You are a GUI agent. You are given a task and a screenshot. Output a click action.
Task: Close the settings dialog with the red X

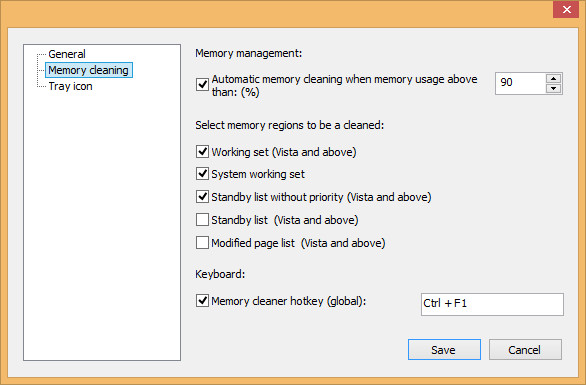click(566, 9)
